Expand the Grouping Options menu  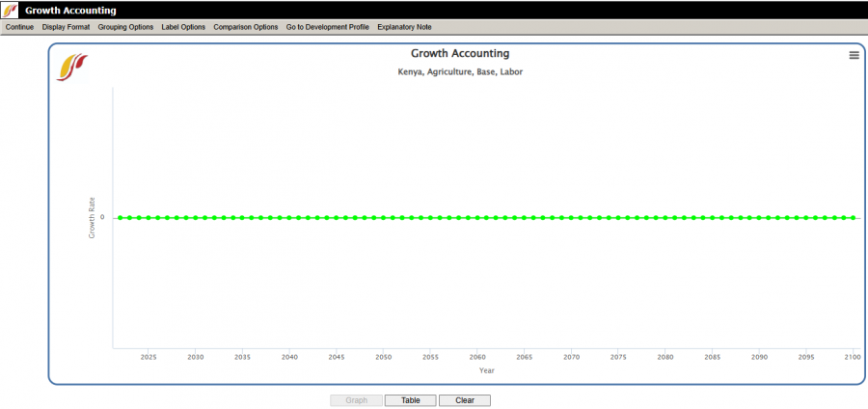point(125,27)
